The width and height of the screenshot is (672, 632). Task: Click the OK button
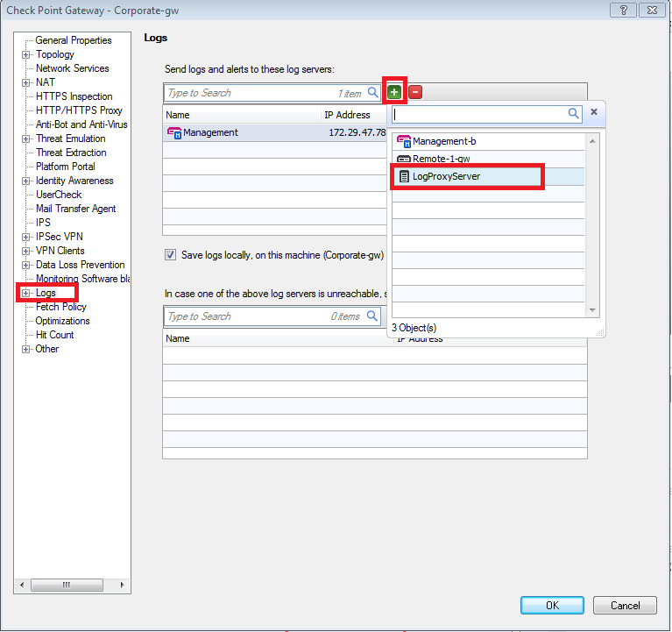(x=552, y=605)
